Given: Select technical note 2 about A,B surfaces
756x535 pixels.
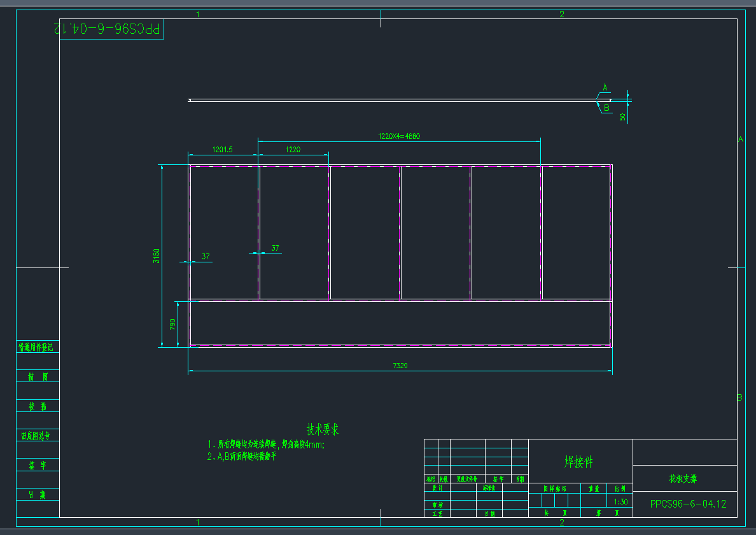Looking at the screenshot, I should (242, 457).
